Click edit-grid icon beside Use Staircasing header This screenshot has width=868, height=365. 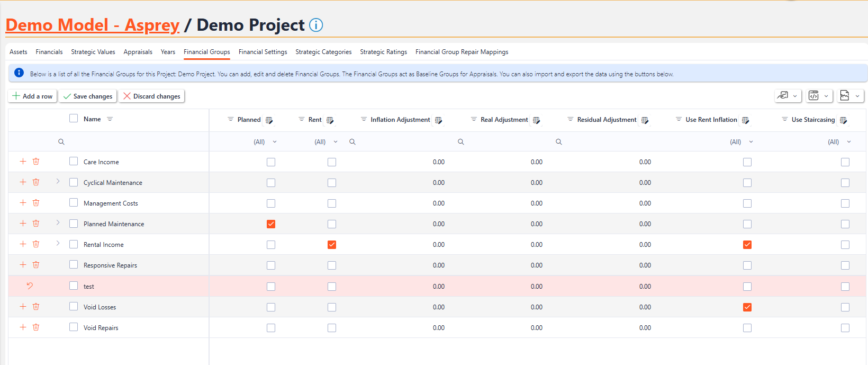point(843,120)
